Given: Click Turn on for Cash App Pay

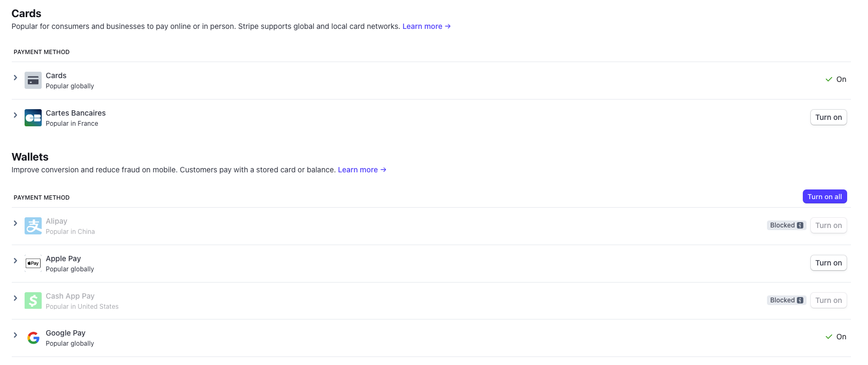Looking at the screenshot, I should pos(828,300).
